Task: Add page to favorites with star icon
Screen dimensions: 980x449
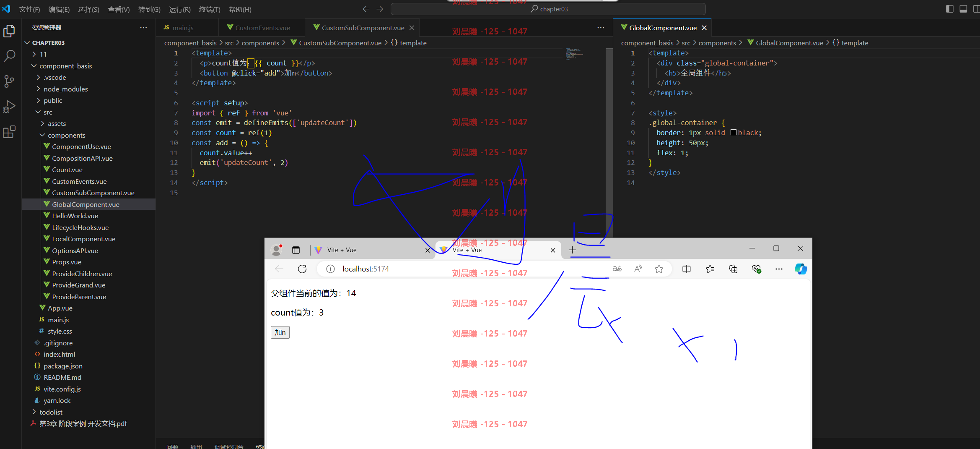Action: click(659, 269)
